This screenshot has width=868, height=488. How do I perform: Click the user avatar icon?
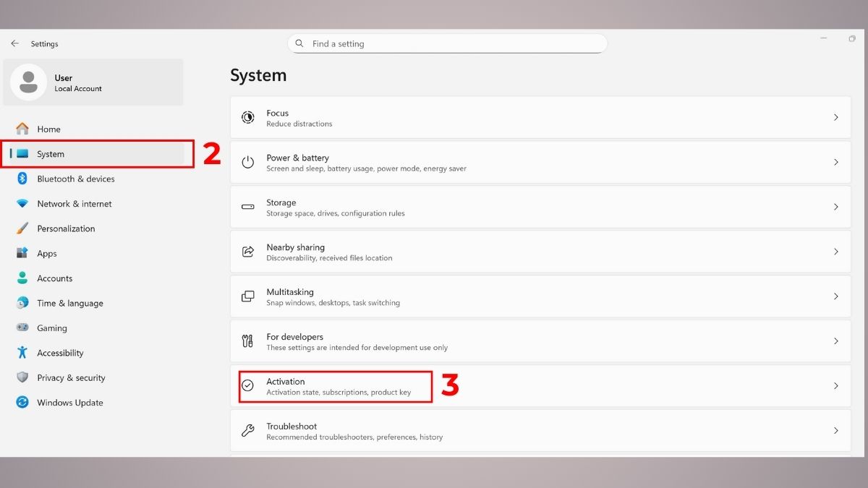tap(28, 82)
